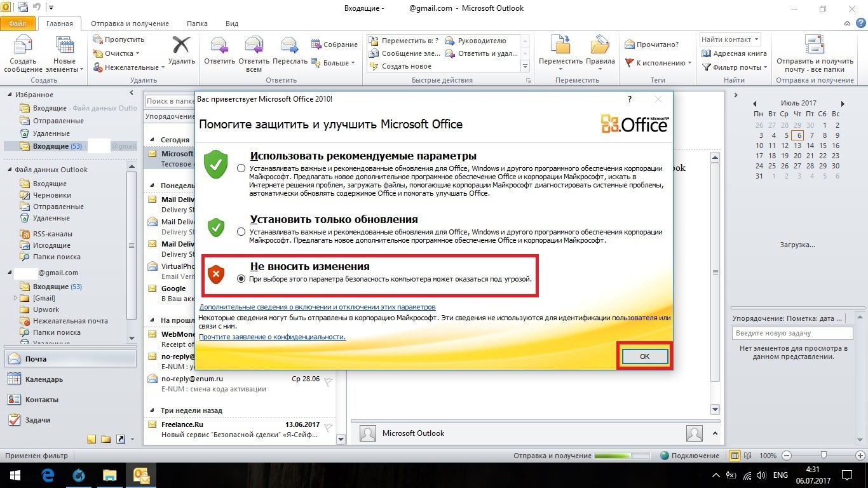
Task: Toggle the flag on the no-reply@enum.ru message
Action: tap(329, 382)
